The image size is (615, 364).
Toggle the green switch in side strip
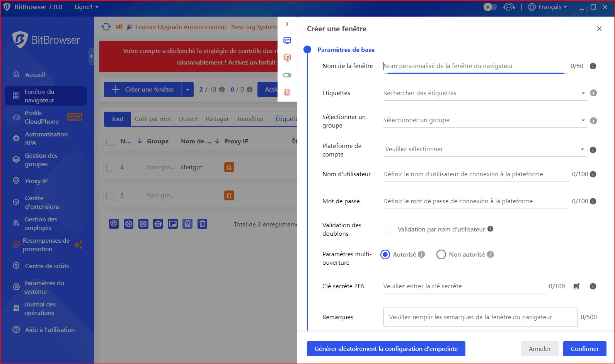(287, 75)
